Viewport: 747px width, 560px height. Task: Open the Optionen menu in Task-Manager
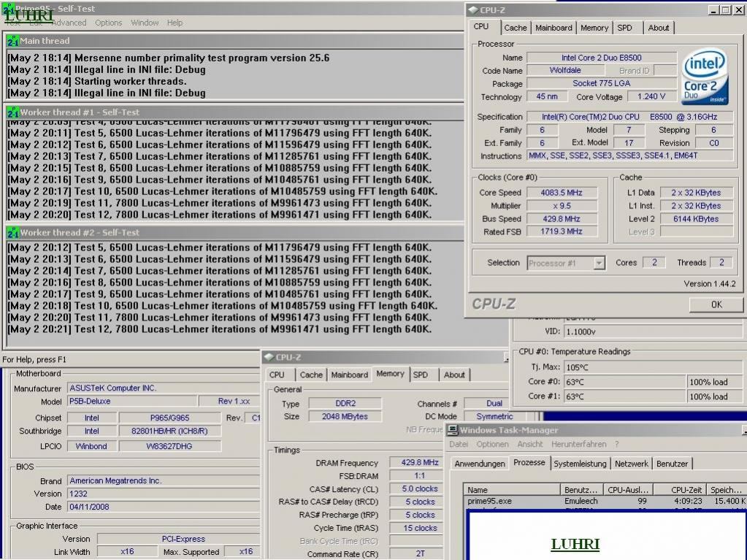(x=493, y=444)
